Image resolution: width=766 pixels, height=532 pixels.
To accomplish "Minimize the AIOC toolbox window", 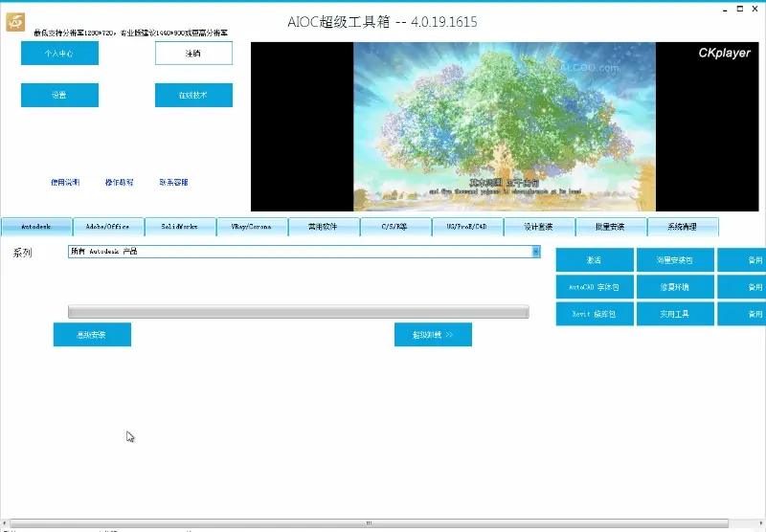I will 725,10.
